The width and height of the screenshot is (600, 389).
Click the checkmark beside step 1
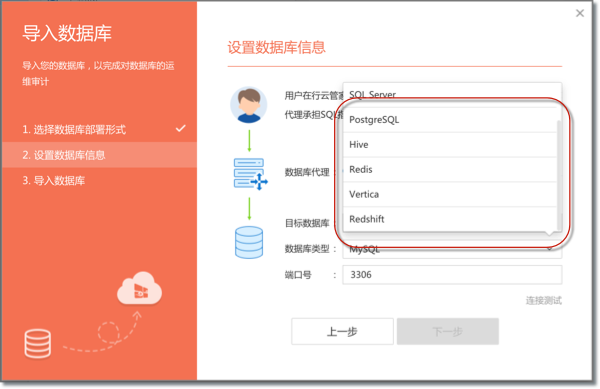[x=181, y=129]
